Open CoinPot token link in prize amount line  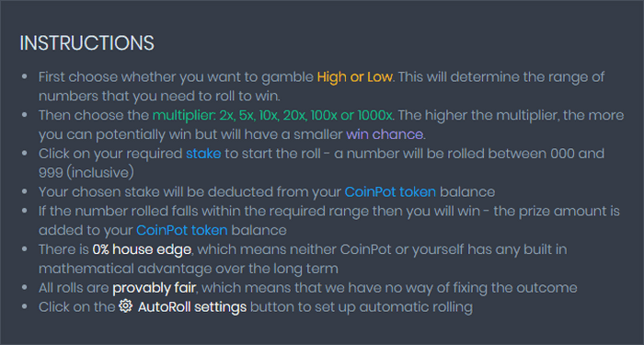coord(182,230)
